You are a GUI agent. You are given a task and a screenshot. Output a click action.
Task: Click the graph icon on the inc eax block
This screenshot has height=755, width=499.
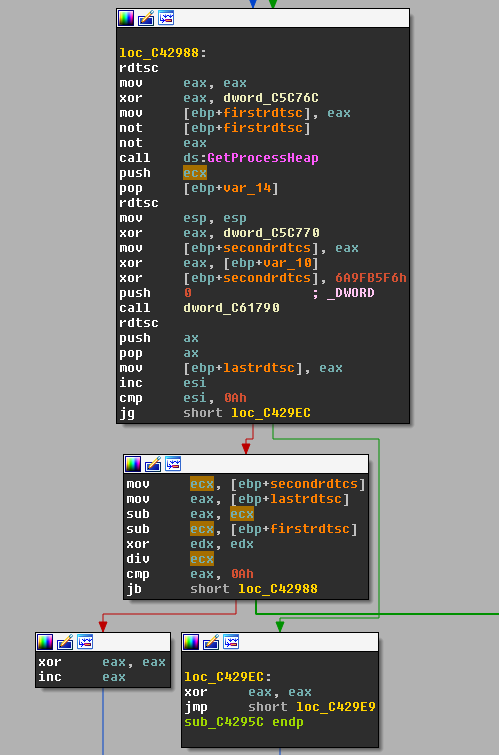85,642
